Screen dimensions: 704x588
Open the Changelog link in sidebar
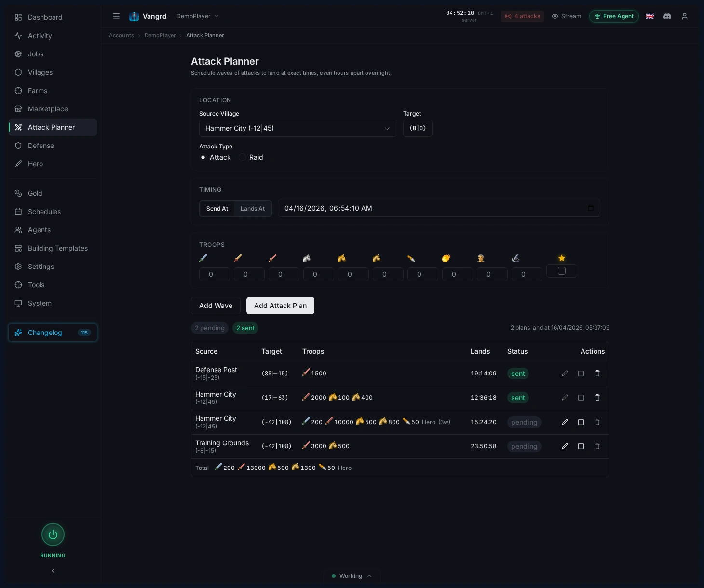click(45, 333)
